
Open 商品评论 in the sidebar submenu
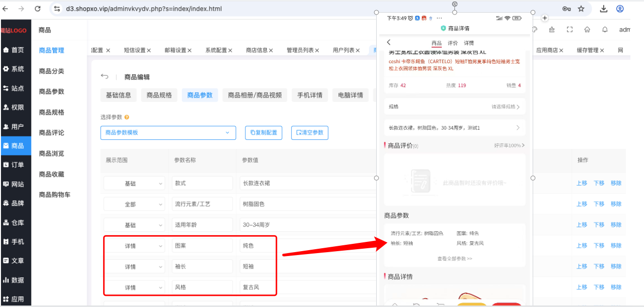coord(52,133)
